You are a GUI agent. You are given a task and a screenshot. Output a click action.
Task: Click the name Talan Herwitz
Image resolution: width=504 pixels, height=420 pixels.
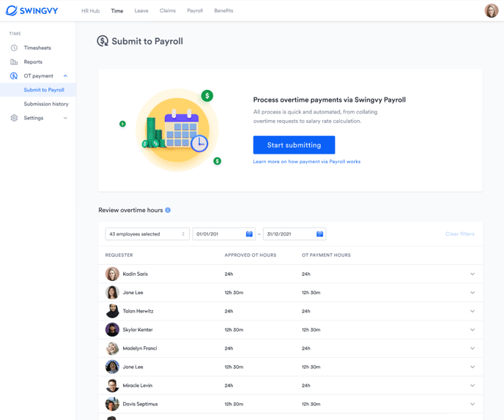point(138,311)
